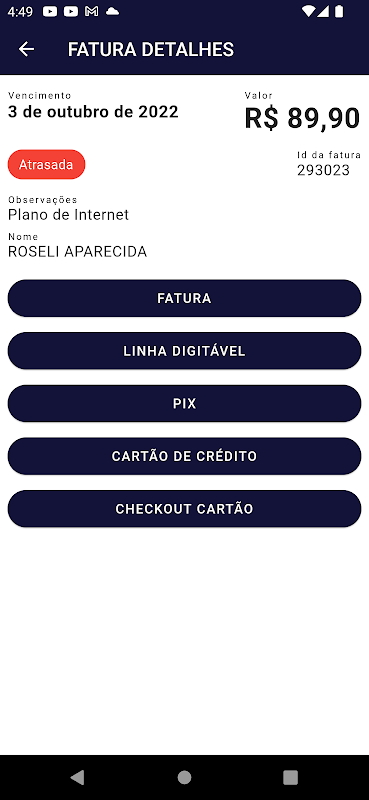Tap the Gmail notification icon
The height and width of the screenshot is (800, 369).
tap(92, 11)
